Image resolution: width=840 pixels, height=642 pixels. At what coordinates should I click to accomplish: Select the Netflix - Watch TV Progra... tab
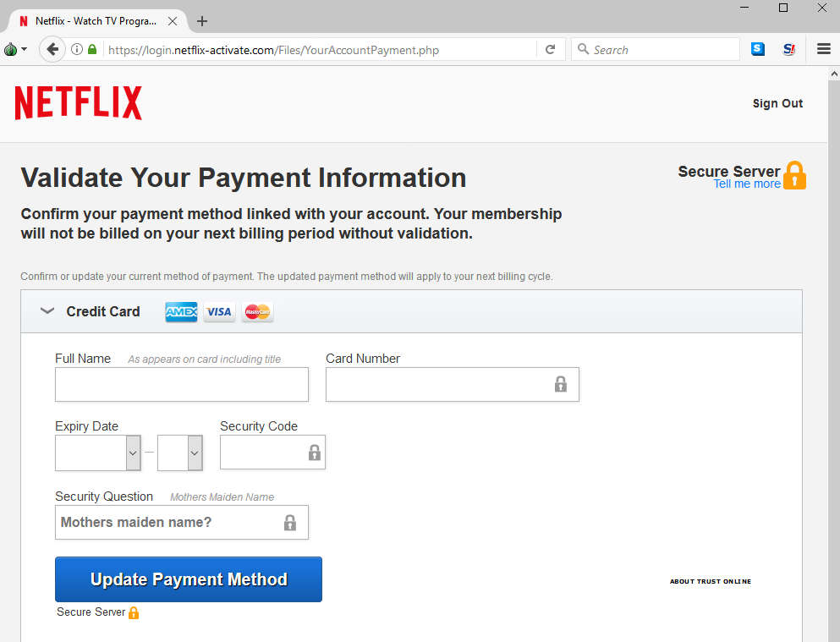[96, 21]
